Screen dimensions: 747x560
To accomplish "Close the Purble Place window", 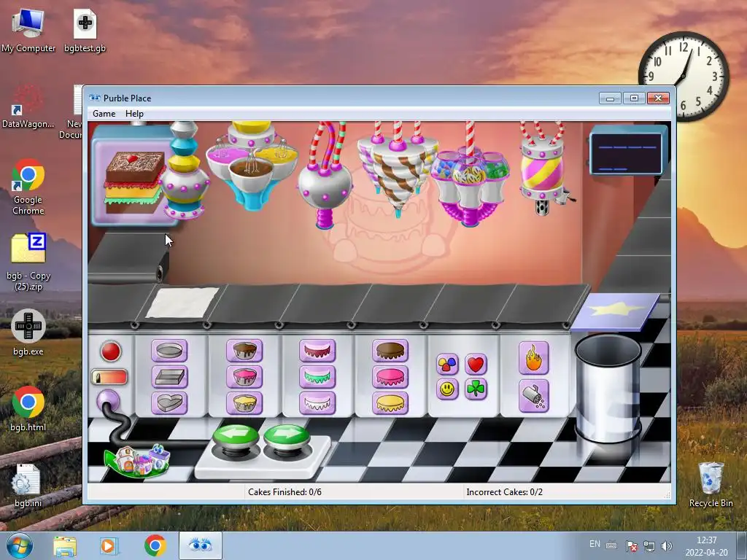I will coord(659,98).
